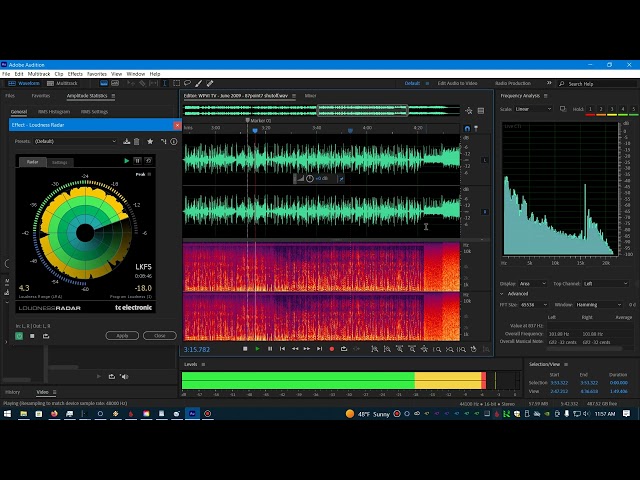This screenshot has height=480, width=640.
Task: Click the transport Play button
Action: (x=257, y=349)
